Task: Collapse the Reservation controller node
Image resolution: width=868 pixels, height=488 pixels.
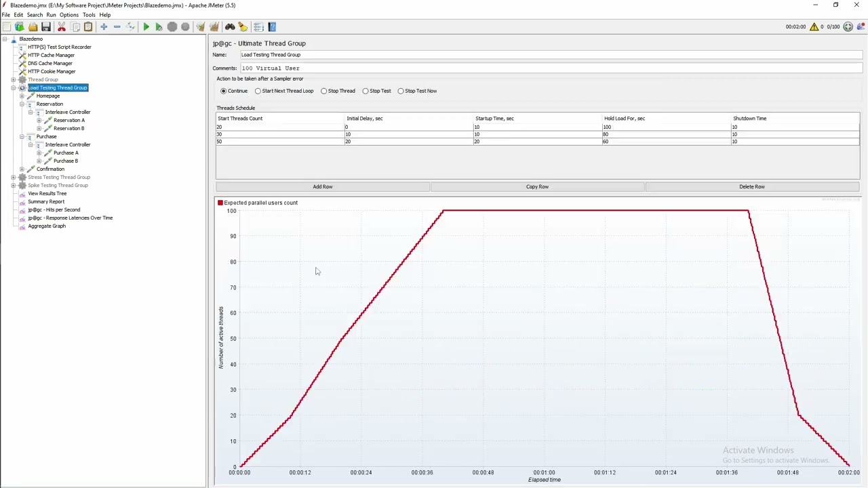Action: coord(22,104)
